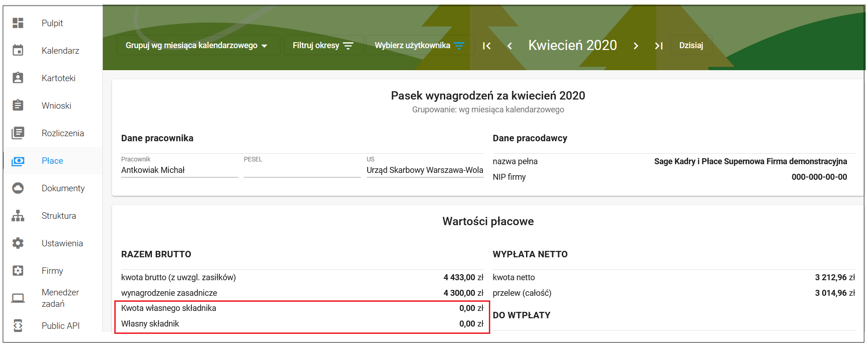Image resolution: width=868 pixels, height=349 pixels.
Task: Click the RAZEM BRUTTO heading
Action: tap(156, 254)
